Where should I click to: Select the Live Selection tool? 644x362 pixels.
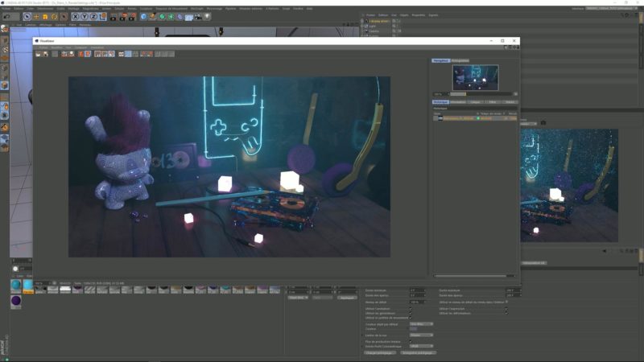(x=27, y=17)
